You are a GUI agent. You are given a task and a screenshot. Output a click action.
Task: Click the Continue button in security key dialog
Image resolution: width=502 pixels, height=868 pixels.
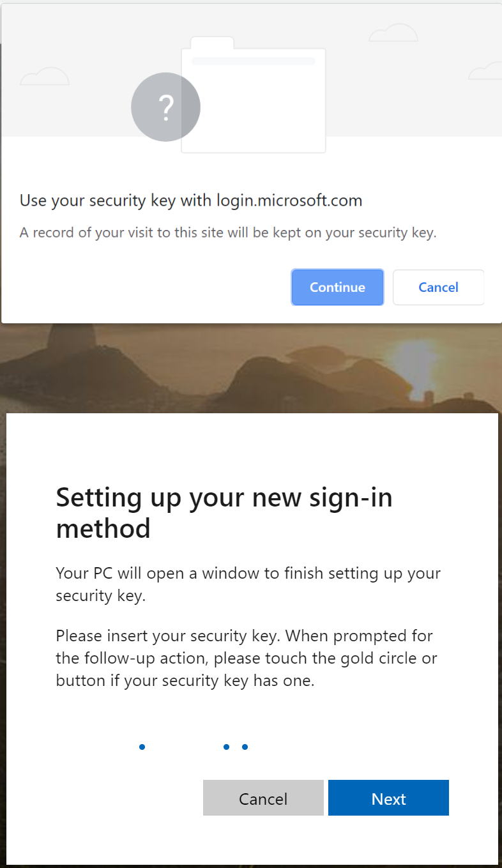(337, 287)
